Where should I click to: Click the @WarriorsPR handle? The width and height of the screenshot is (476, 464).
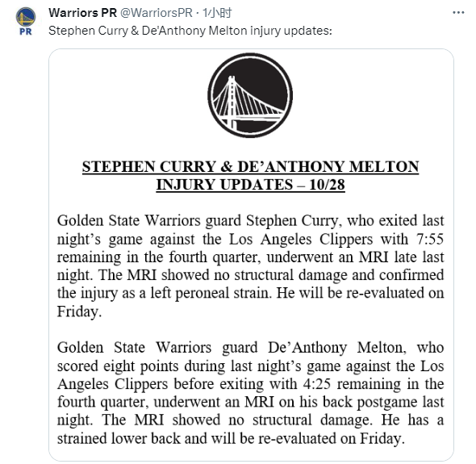pyautogui.click(x=157, y=13)
